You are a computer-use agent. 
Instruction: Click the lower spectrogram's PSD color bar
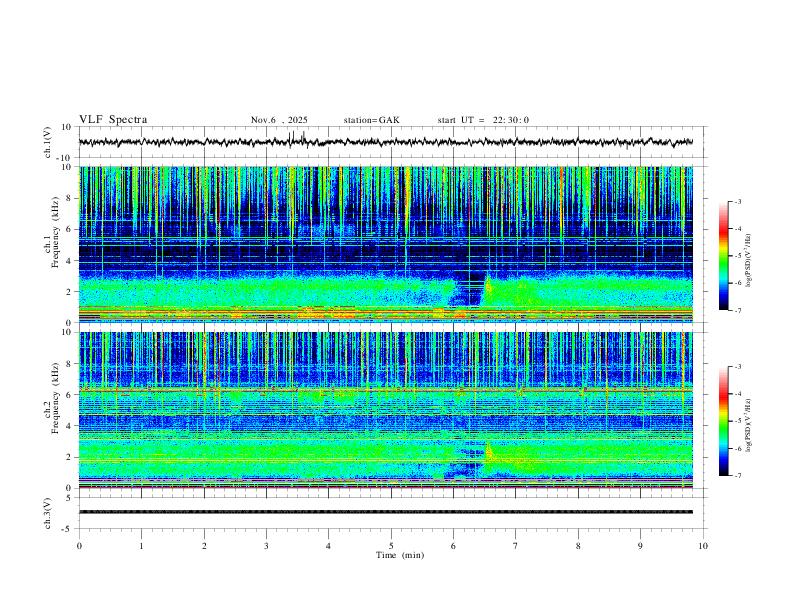tap(723, 421)
